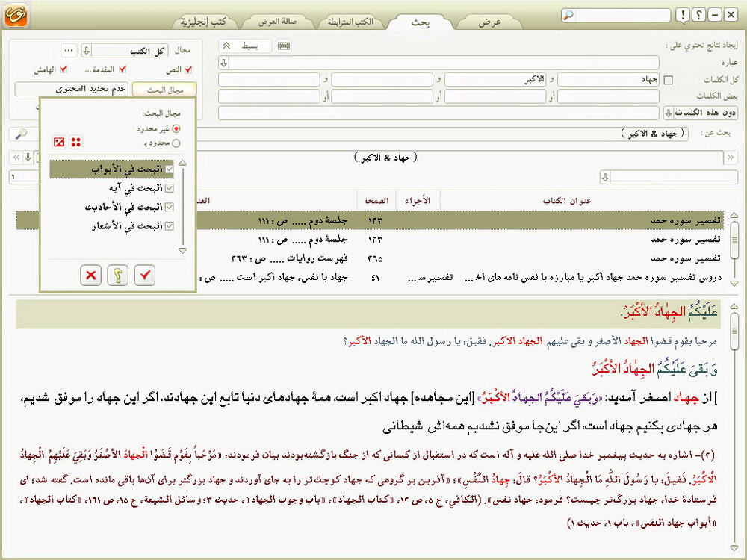Toggle the البحث في الأحاديث checkbox
This screenshot has width=747, height=560.
169,207
